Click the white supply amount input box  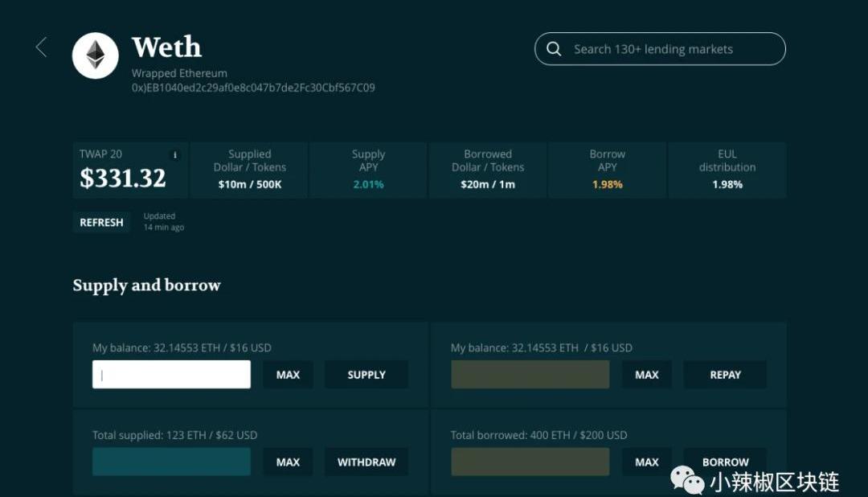171,375
